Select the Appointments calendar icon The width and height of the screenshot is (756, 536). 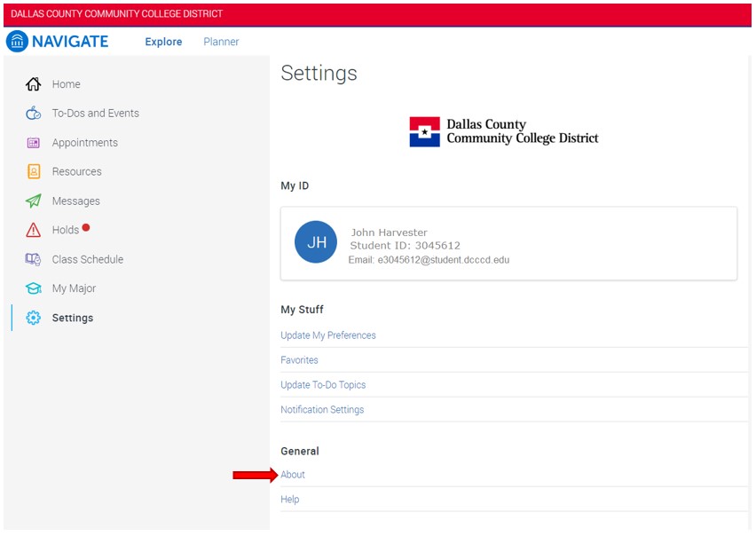click(x=34, y=143)
